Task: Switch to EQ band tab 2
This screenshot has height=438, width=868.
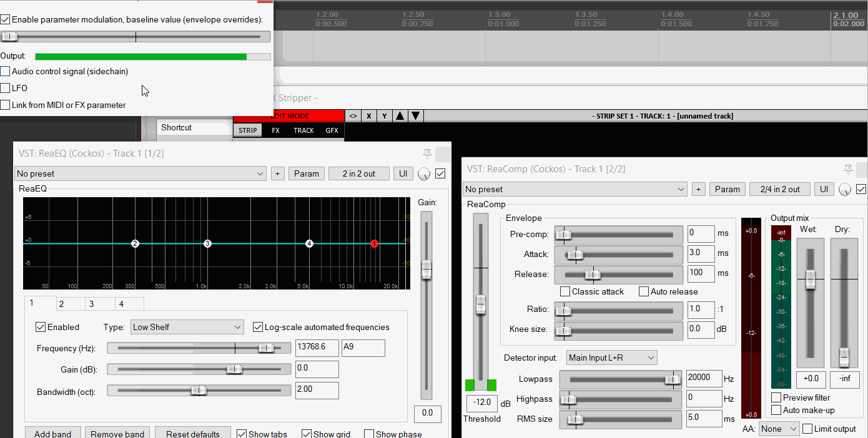Action: [70, 304]
